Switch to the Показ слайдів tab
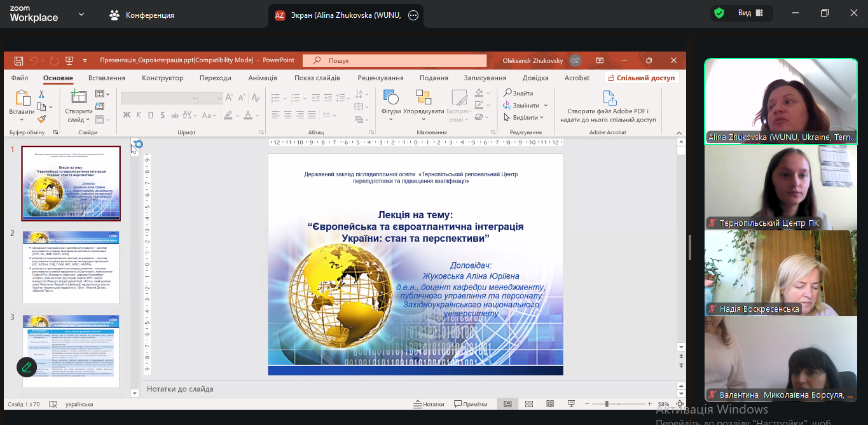The width and height of the screenshot is (868, 425). [x=317, y=78]
